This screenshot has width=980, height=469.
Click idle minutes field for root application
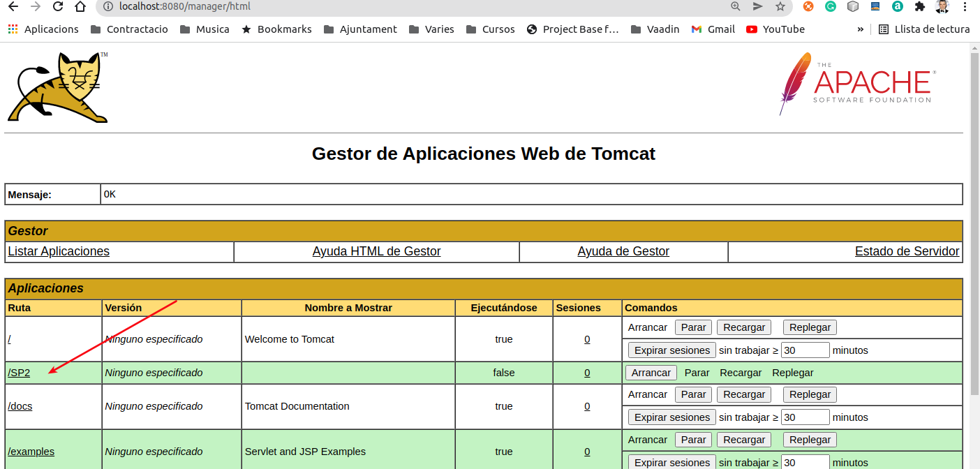(805, 350)
